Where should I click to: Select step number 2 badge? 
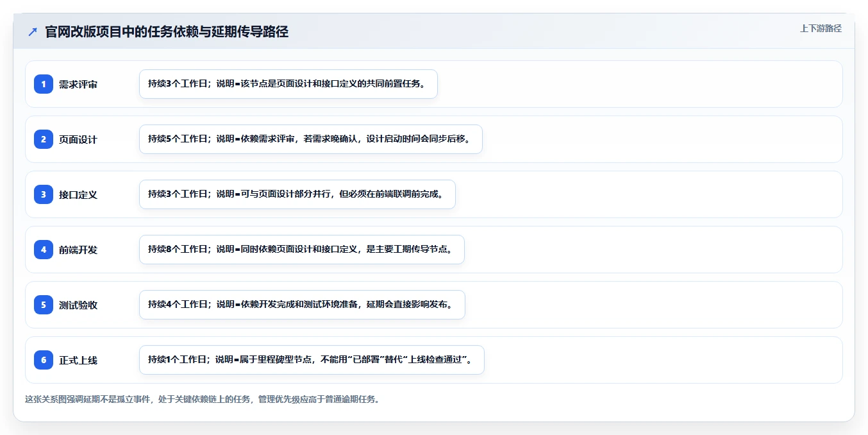click(44, 139)
